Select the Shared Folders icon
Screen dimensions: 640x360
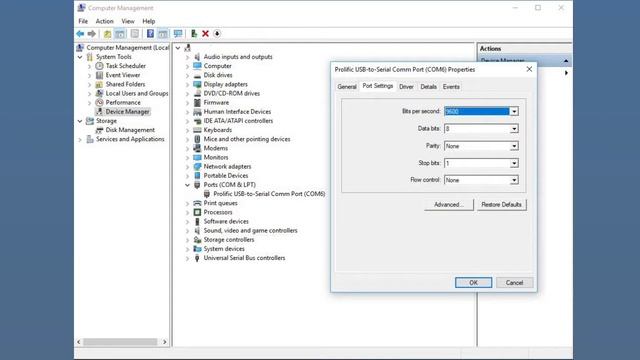pyautogui.click(x=99, y=84)
